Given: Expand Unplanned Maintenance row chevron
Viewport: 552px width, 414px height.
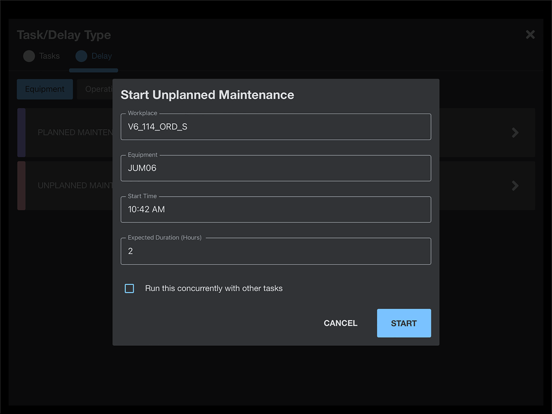Looking at the screenshot, I should [x=515, y=186].
